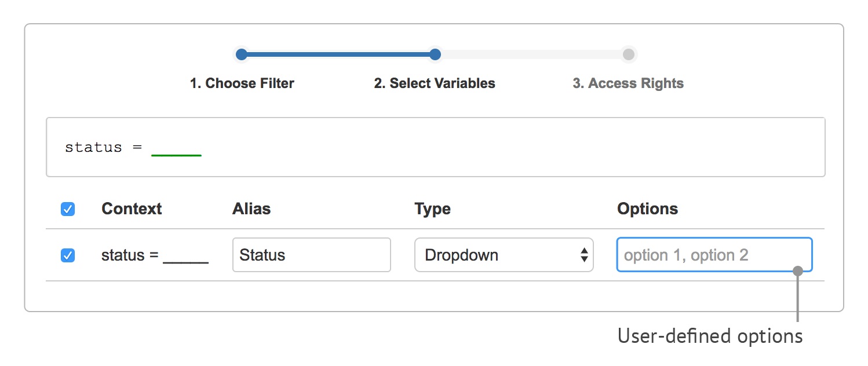This screenshot has width=868, height=366.
Task: Click the filled dot above Select Variables
Action: tap(435, 54)
